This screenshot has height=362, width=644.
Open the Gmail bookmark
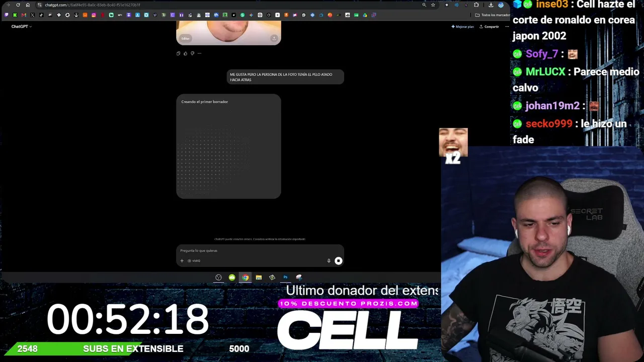click(24, 15)
